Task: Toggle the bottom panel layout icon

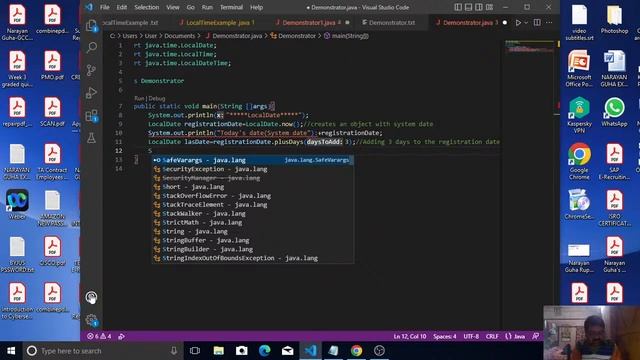Action: click(468, 7)
